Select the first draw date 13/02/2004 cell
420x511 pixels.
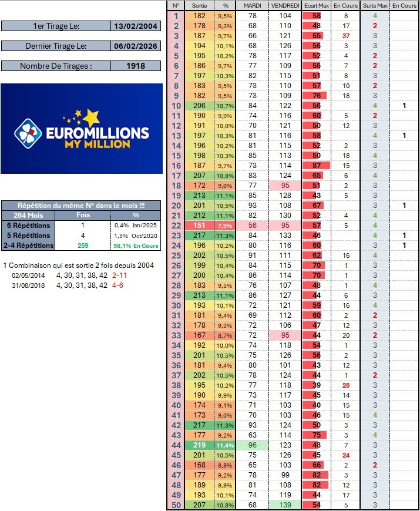pyautogui.click(x=136, y=26)
